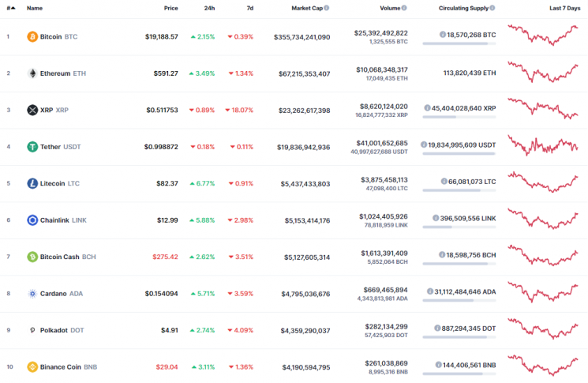Click the Bitcoin Cash green logo
This screenshot has width=588, height=383.
32,257
